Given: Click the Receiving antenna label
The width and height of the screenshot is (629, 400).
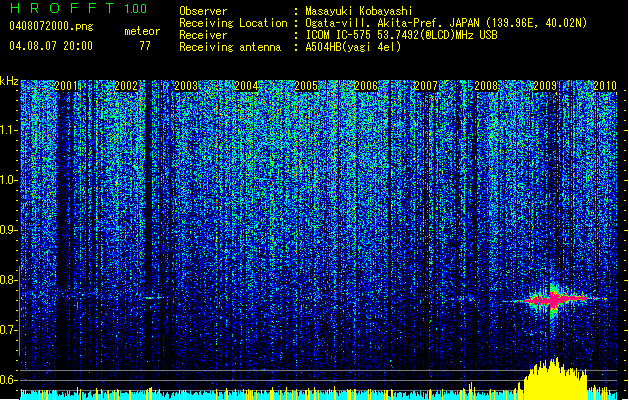Looking at the screenshot, I should [230, 47].
